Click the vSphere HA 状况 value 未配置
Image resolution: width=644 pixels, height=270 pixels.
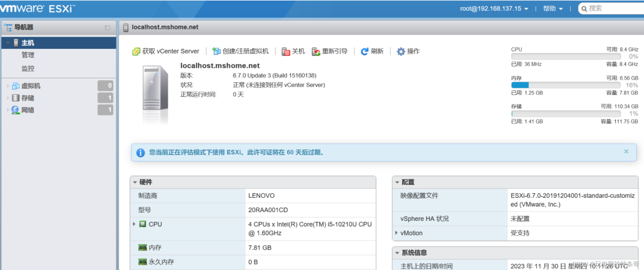[520, 219]
